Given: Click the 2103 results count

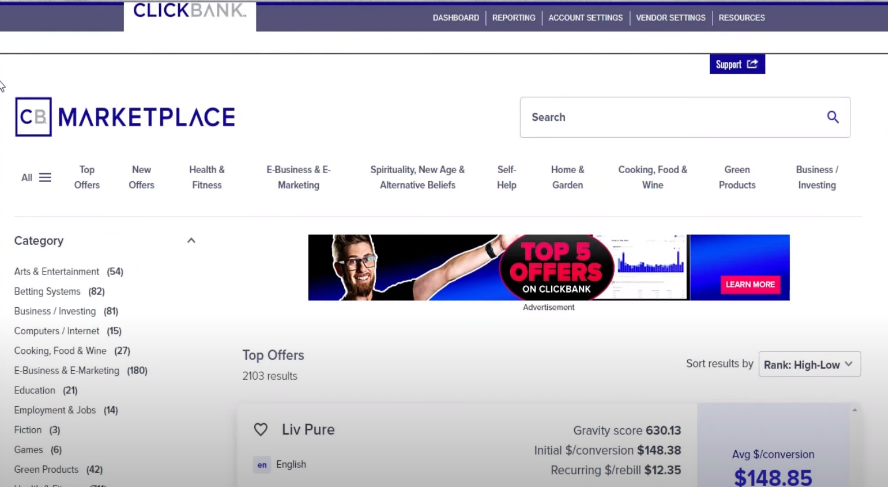Looking at the screenshot, I should [x=270, y=376].
